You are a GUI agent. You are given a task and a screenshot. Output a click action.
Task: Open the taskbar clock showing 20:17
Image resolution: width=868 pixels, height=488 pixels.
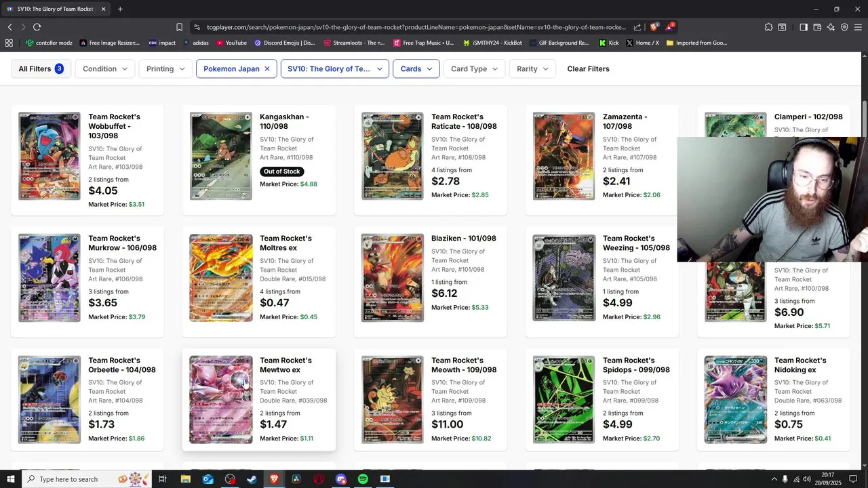(827, 479)
